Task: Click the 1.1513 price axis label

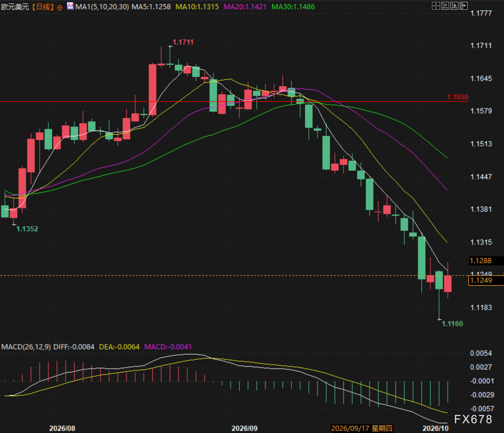Action: (481, 144)
